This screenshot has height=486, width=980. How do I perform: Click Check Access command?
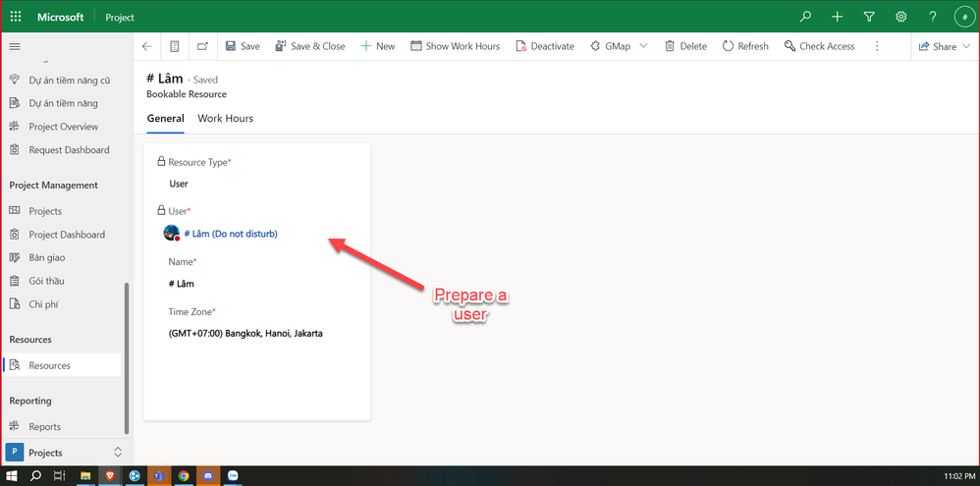819,46
